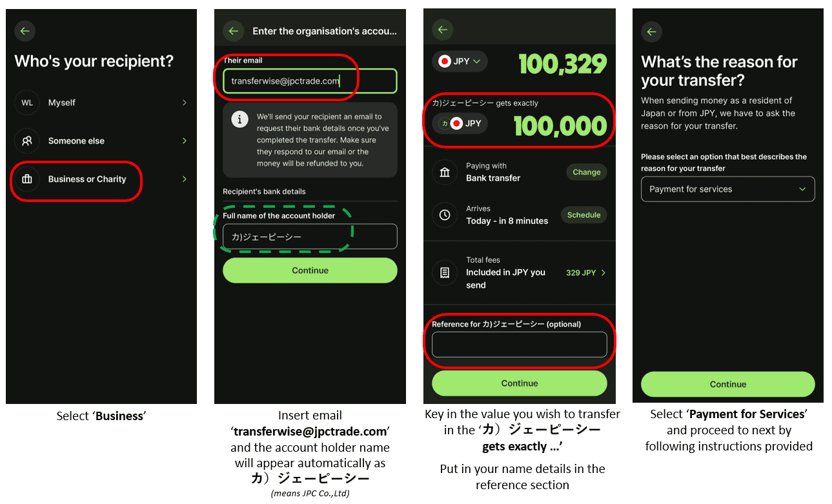
Task: Tap the back arrow on the organisation account screen
Action: (233, 31)
